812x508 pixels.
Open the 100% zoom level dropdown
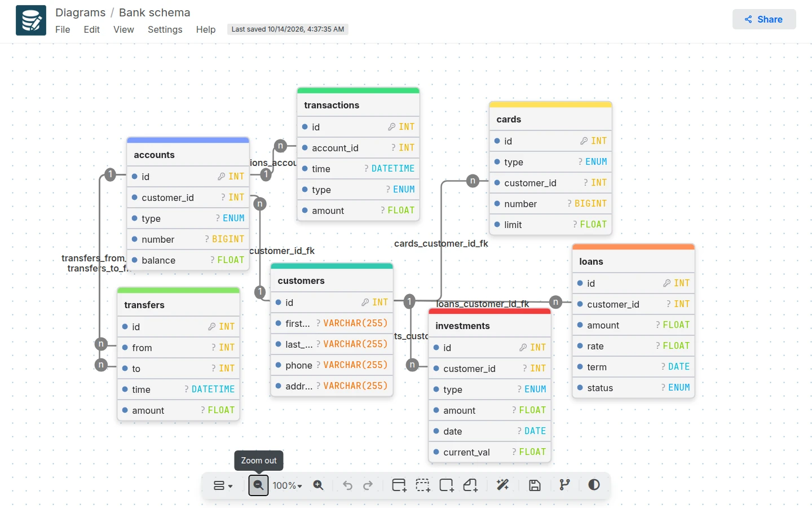[287, 485]
